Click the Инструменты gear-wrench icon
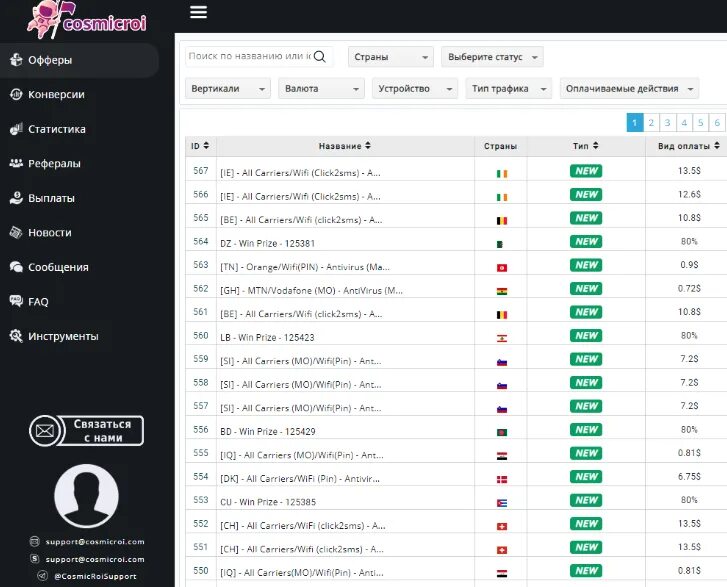727x587 pixels. point(16,336)
